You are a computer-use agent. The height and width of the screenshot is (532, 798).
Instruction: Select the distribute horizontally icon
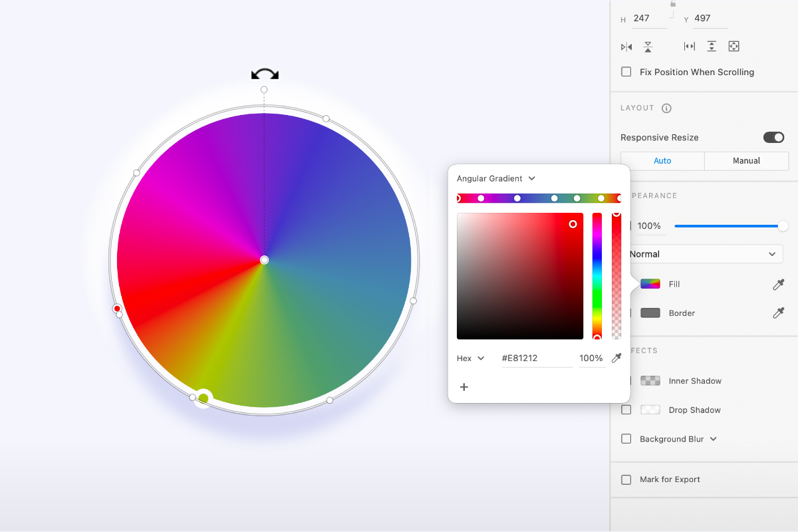click(x=688, y=46)
